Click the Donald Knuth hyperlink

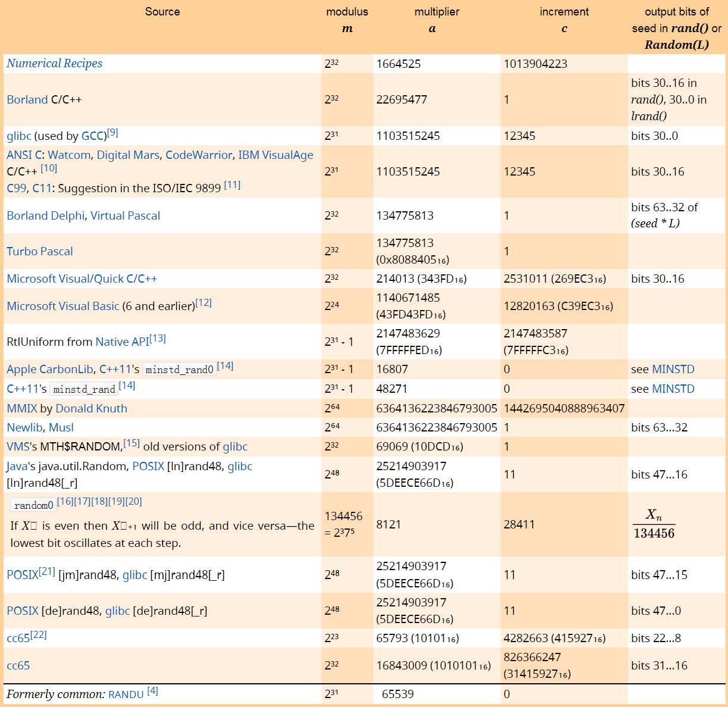pyautogui.click(x=91, y=408)
